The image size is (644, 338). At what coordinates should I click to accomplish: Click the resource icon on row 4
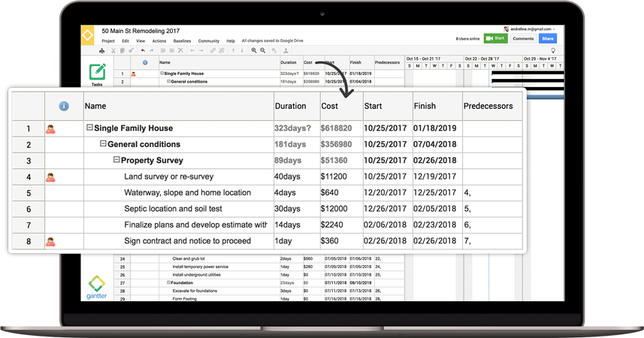pos(50,177)
